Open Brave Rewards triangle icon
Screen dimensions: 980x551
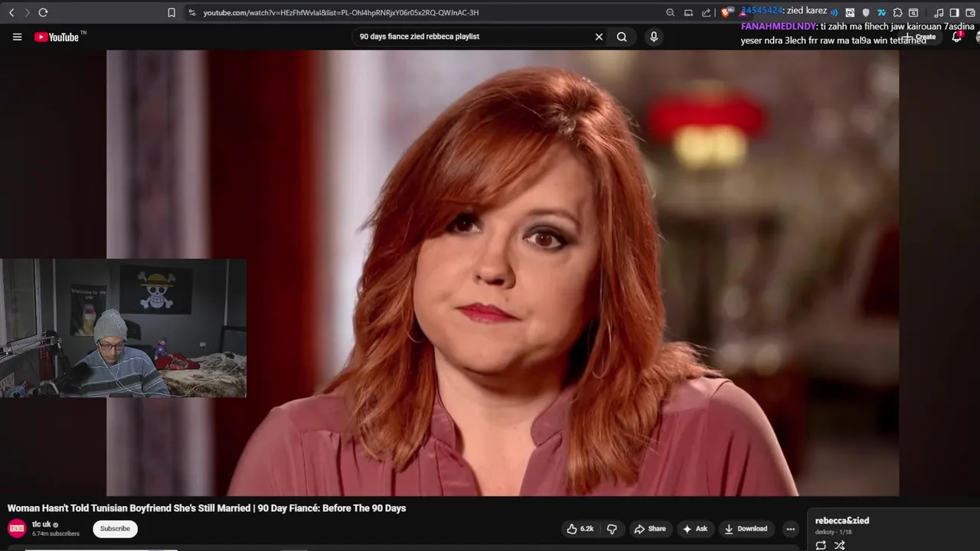(743, 14)
